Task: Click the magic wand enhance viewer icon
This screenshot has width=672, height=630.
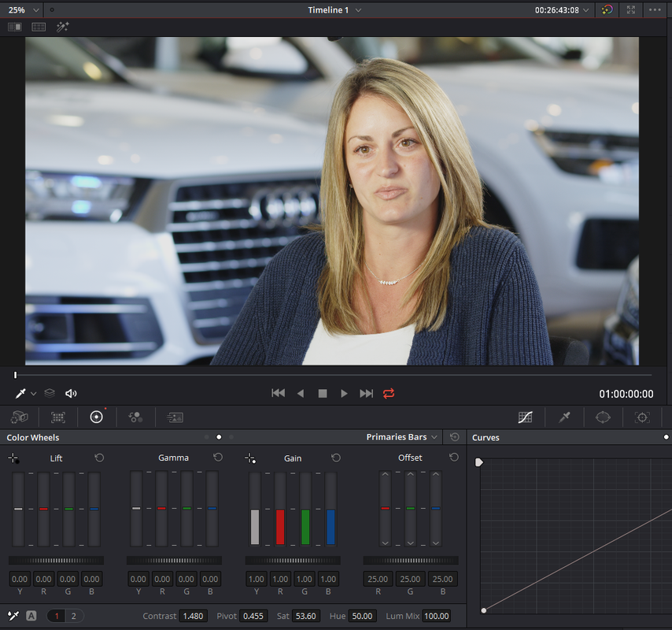Action: coord(63,27)
